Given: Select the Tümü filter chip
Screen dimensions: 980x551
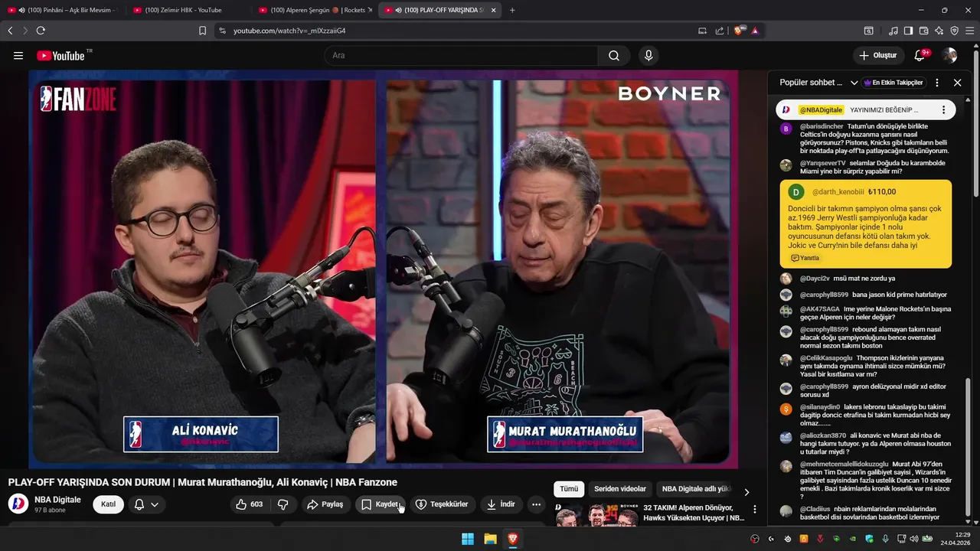Looking at the screenshot, I should click(569, 489).
